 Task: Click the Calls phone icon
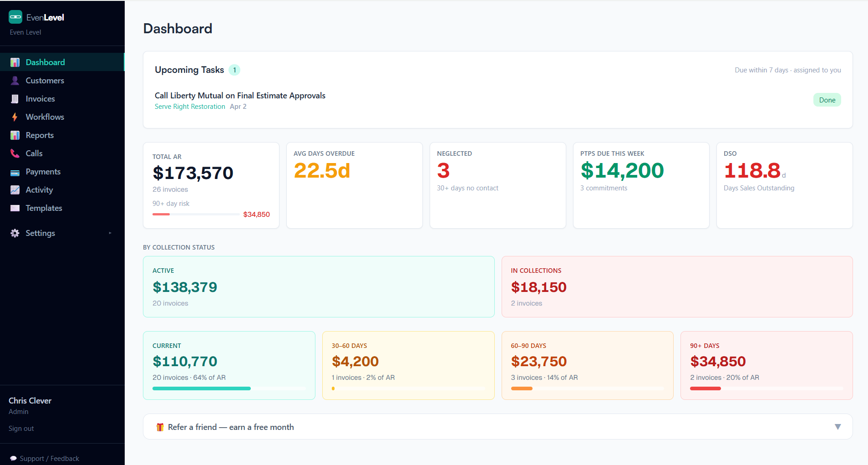[x=15, y=153]
